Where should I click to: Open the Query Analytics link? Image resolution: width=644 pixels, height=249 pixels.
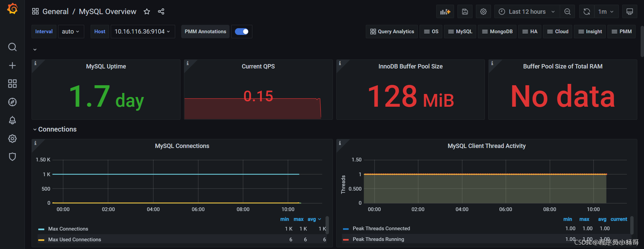coord(392,32)
